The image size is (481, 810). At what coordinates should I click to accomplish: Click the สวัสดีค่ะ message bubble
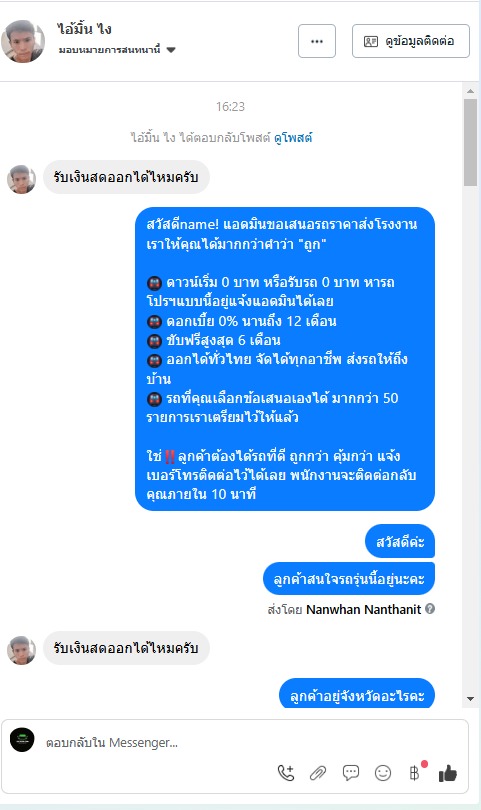coord(400,542)
